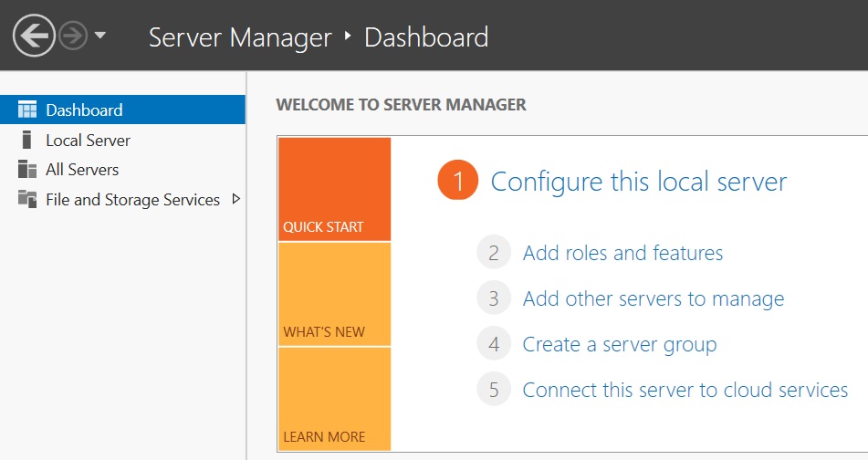
Task: Select Dashboard in the navigation pane
Action: (x=84, y=110)
